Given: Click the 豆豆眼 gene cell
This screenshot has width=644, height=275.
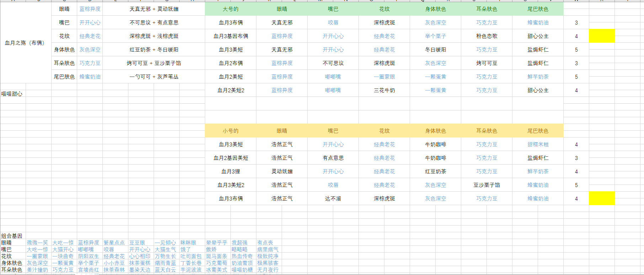Looking at the screenshot, I should point(141,243).
